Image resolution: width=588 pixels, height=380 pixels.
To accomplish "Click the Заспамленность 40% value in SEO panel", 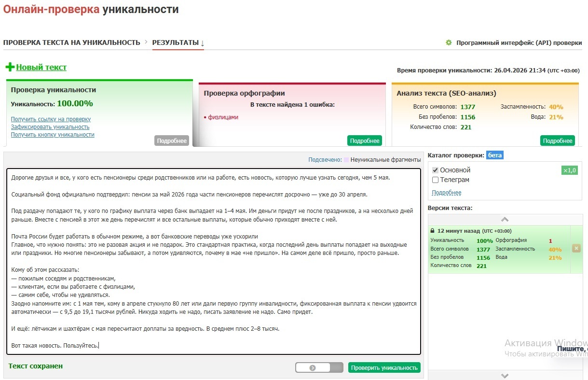I will (556, 107).
